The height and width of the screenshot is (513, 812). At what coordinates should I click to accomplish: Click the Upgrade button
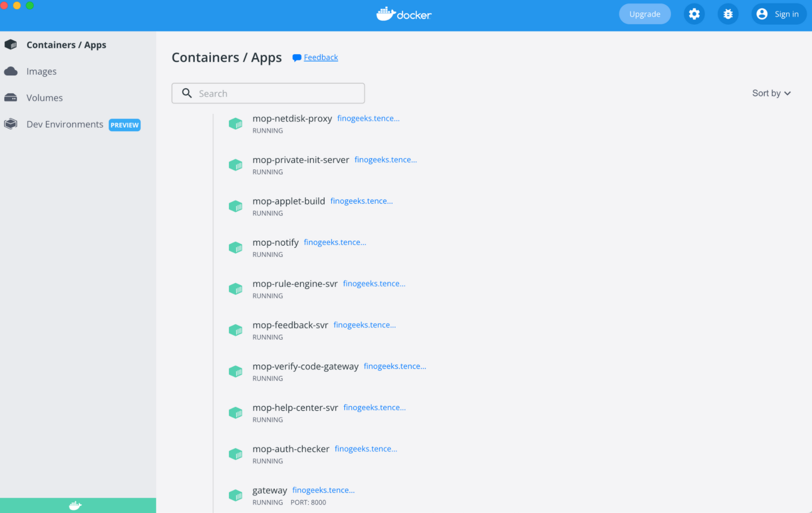pyautogui.click(x=644, y=14)
